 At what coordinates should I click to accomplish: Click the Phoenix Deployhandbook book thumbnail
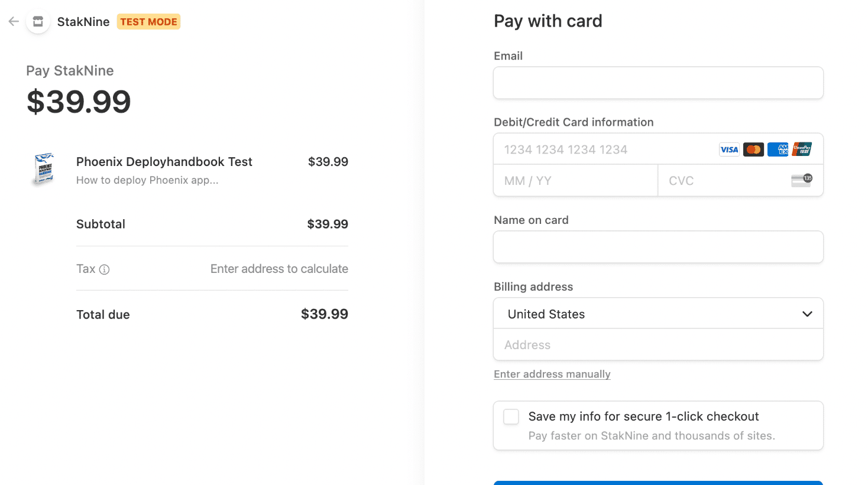point(44,169)
